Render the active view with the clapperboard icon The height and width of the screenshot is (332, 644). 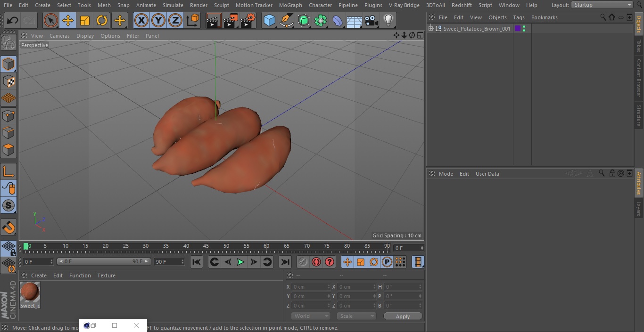point(214,20)
